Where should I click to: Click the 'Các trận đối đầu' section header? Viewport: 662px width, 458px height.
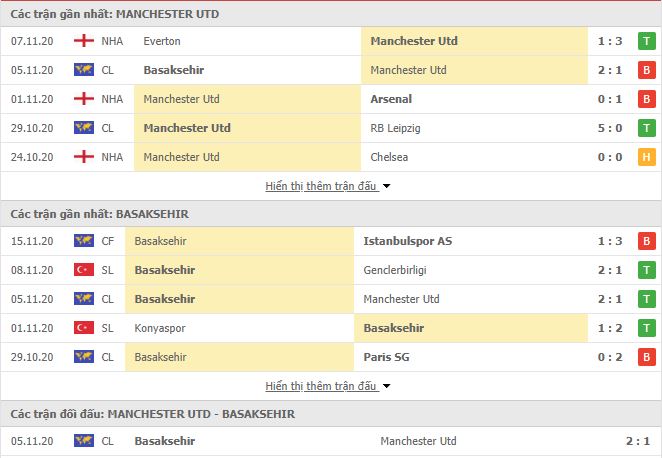point(152,414)
